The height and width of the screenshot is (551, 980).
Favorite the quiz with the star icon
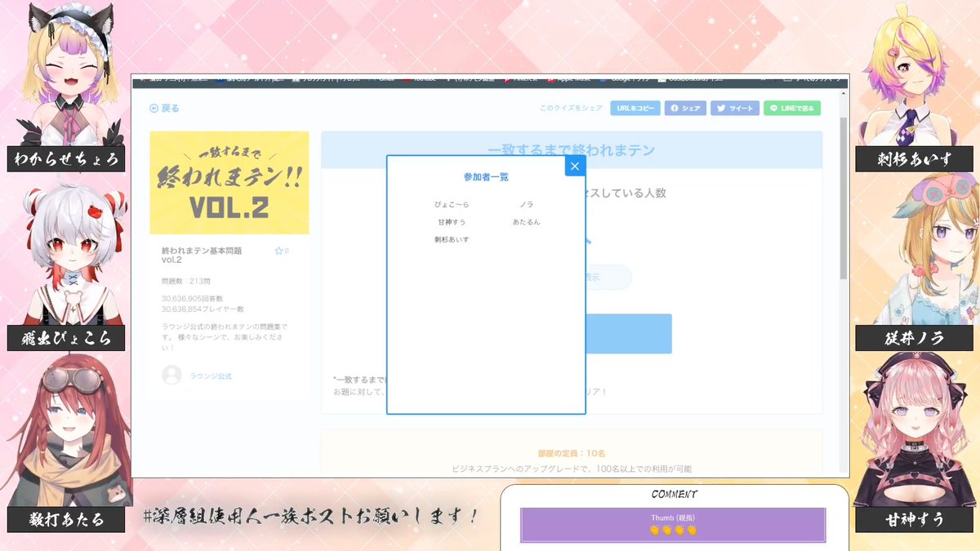coord(278,251)
